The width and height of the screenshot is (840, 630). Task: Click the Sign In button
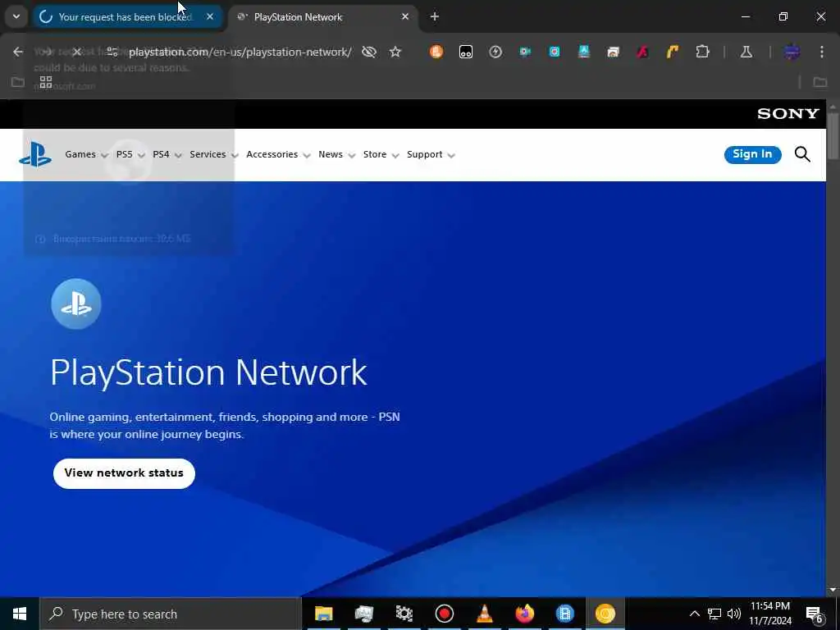tap(753, 154)
